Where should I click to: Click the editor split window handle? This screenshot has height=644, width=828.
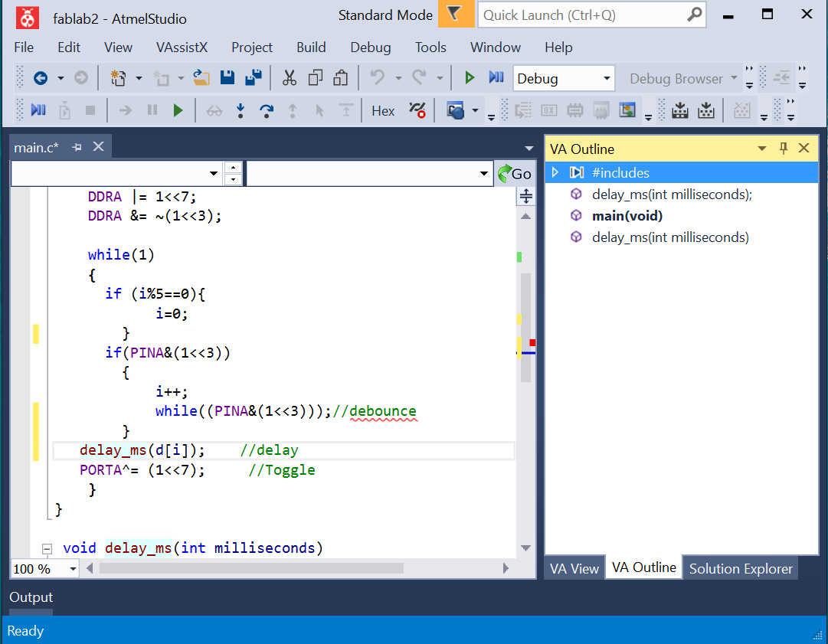point(526,196)
